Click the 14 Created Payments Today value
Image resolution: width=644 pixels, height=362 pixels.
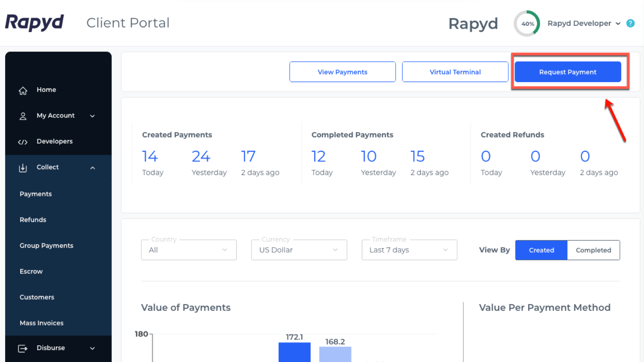click(x=150, y=156)
